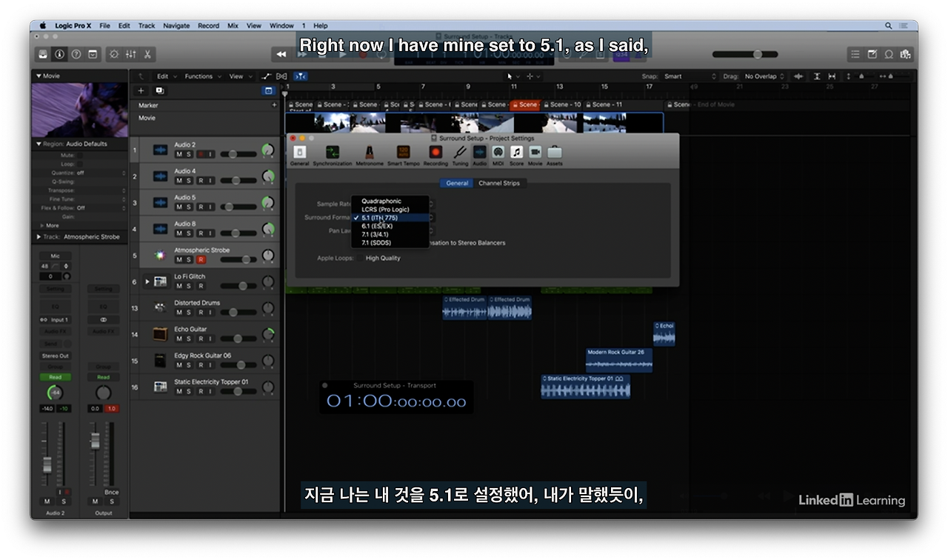The width and height of the screenshot is (948, 560).
Task: Open the Note Pads button
Action: tap(872, 54)
